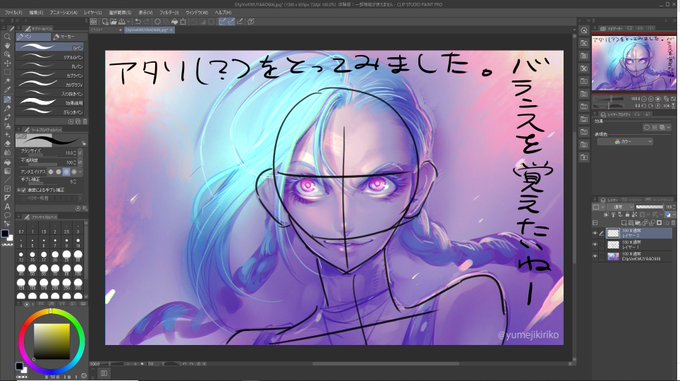Screen dimensions: 680x381
Task: Open ファイル(F) menu
Action: pos(13,13)
